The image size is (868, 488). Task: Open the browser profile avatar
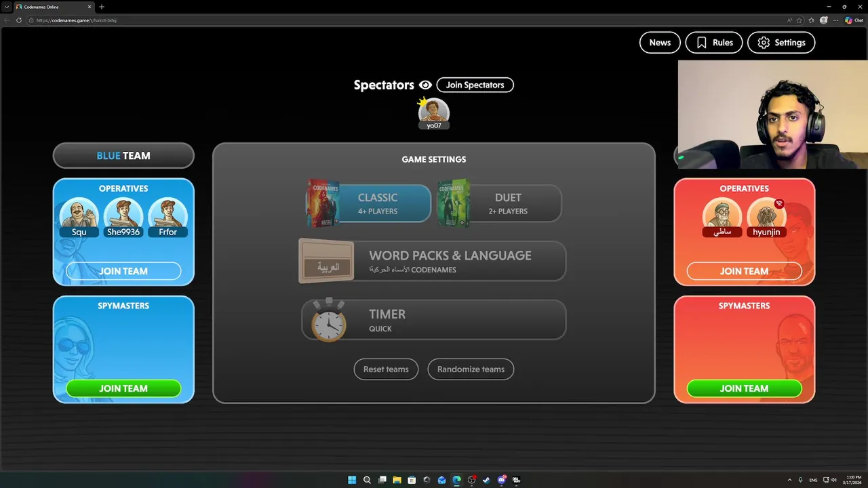tap(824, 20)
